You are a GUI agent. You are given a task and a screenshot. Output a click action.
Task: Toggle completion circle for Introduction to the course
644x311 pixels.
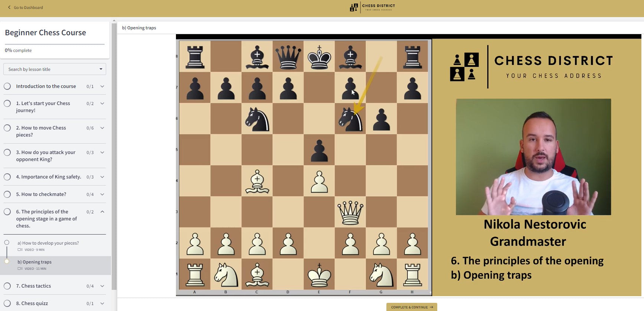7,86
